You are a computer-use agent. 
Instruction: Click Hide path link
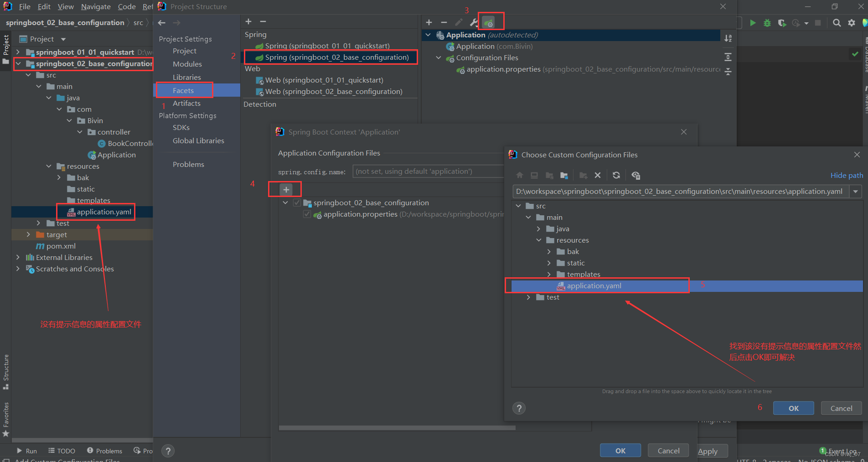tap(847, 176)
